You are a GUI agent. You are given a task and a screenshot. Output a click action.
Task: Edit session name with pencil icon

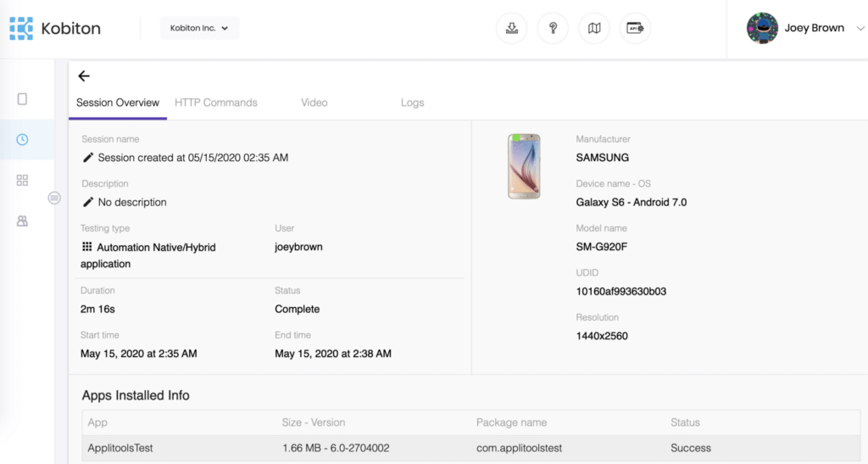tap(88, 158)
